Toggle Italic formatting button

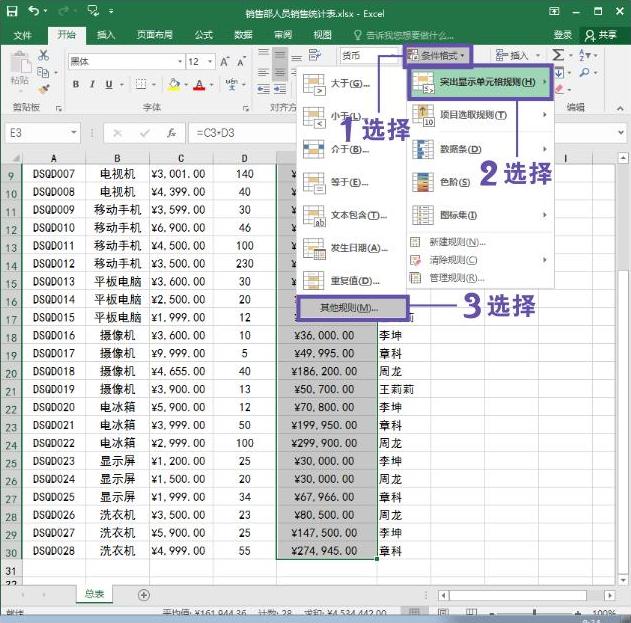(93, 85)
